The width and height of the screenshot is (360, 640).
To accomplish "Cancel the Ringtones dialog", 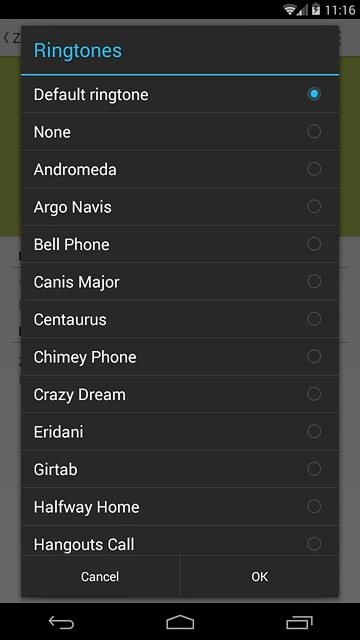I will tap(100, 576).
